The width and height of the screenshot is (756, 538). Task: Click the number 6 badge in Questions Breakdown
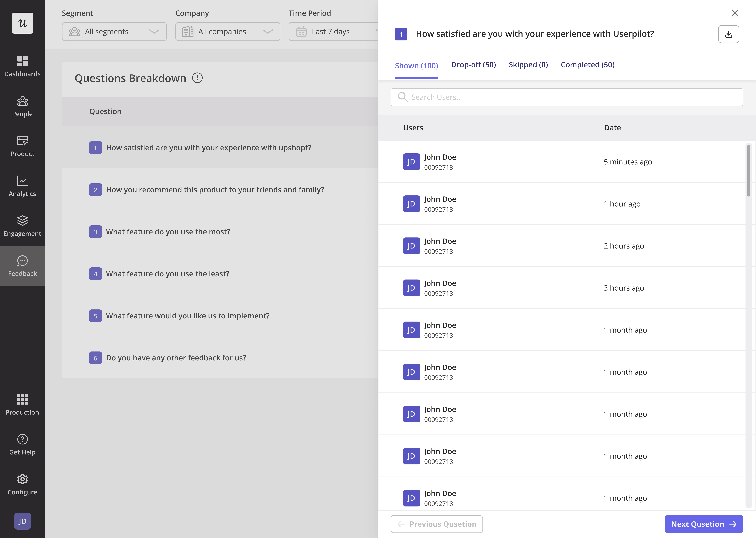pyautogui.click(x=95, y=358)
